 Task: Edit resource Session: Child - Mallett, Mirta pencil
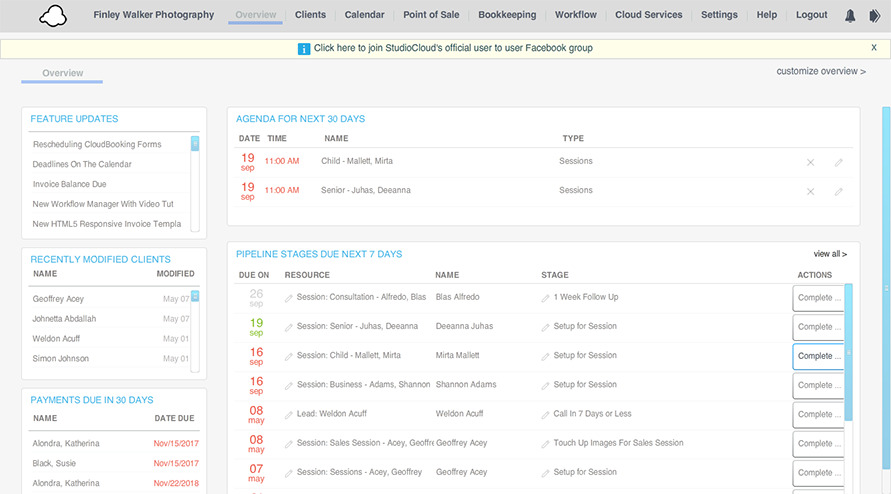pyautogui.click(x=289, y=356)
